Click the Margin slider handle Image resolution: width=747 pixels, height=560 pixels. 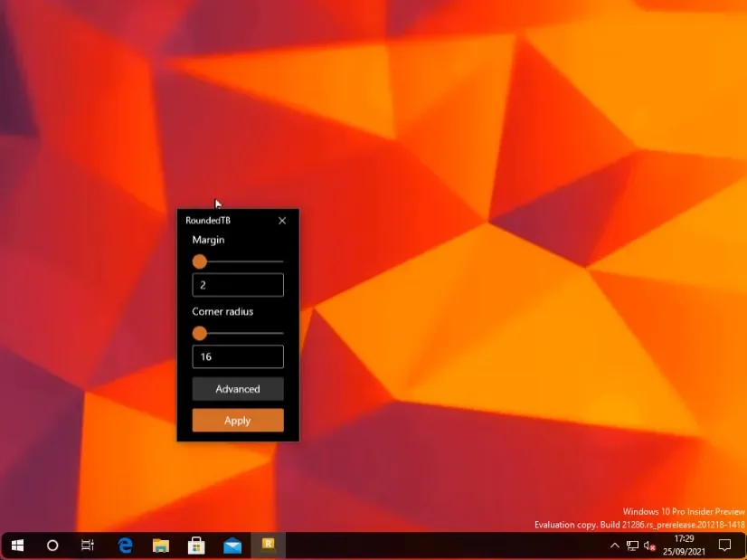click(200, 261)
